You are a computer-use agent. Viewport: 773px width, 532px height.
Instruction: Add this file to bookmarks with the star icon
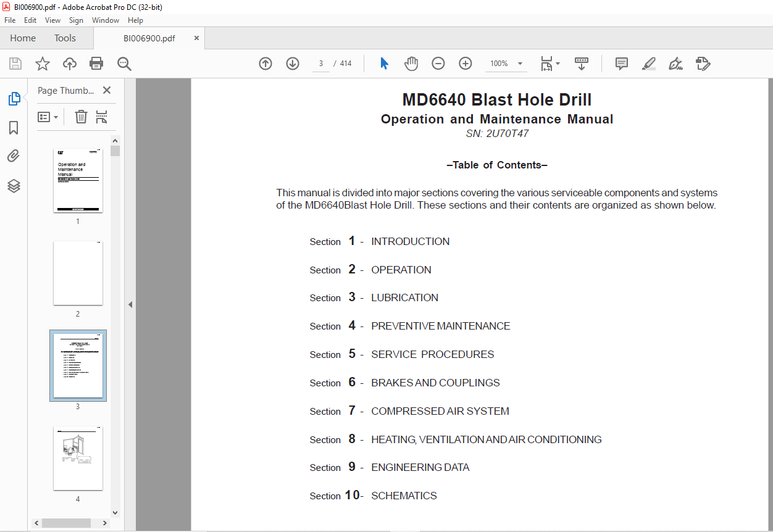coord(42,64)
